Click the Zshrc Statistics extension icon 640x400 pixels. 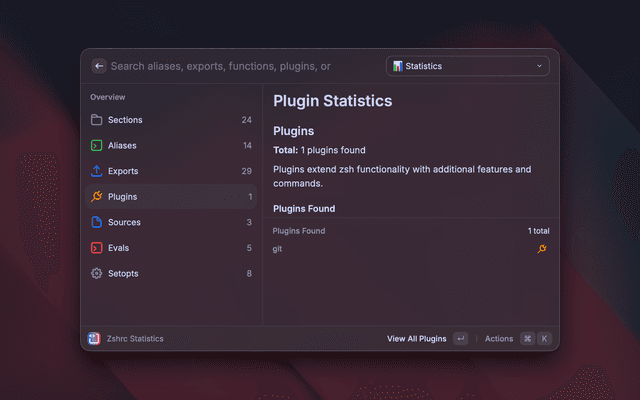click(93, 339)
